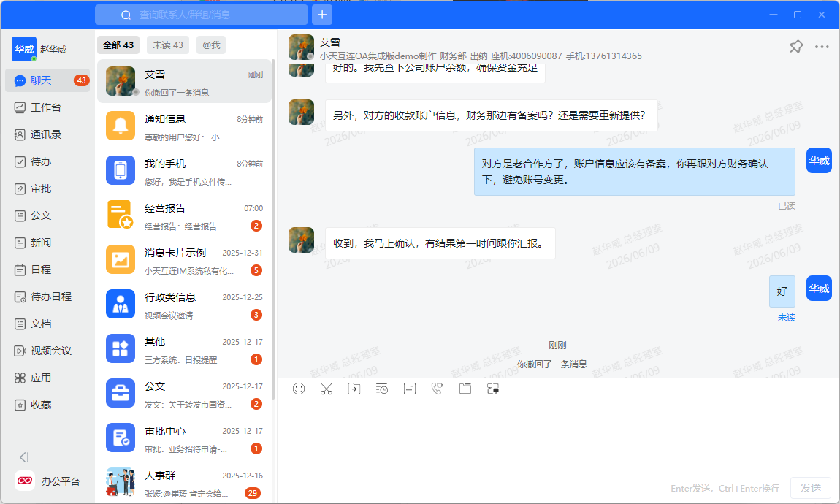Click the emoji smiley icon
The height and width of the screenshot is (504, 840).
pyautogui.click(x=299, y=389)
